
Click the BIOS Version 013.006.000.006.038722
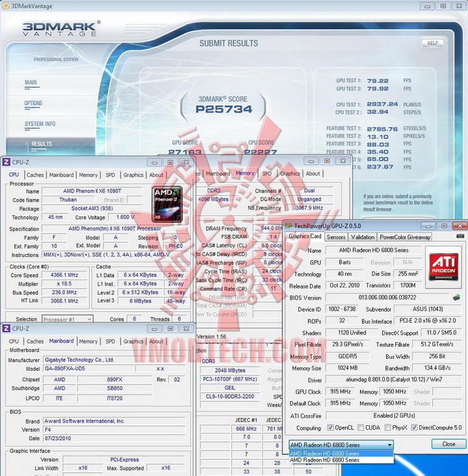click(387, 297)
